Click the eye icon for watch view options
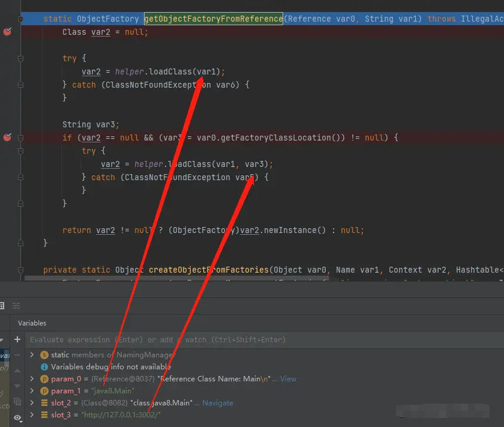The width and height of the screenshot is (504, 427). tap(17, 417)
